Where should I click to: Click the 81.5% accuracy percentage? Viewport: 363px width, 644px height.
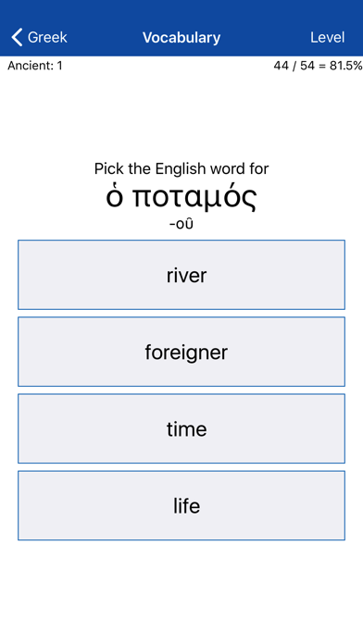(x=345, y=66)
